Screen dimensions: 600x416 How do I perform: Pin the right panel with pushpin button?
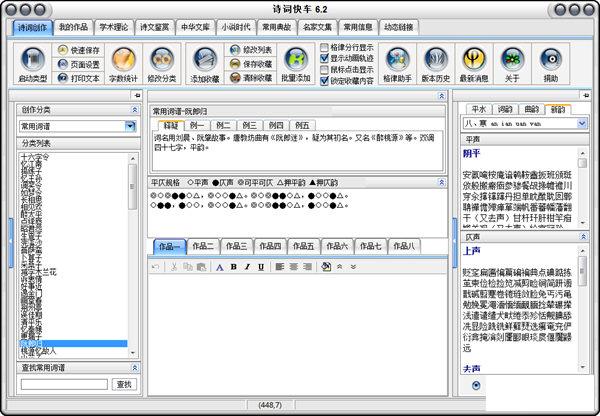585,95
